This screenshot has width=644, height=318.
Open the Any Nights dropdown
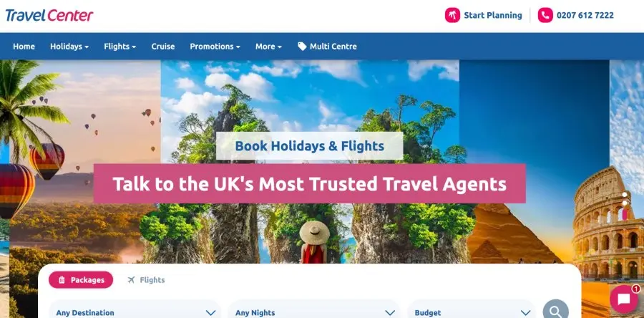(x=314, y=310)
